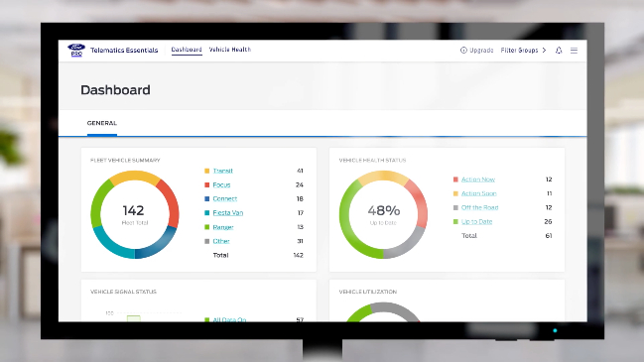Click the health Total value 61
The height and width of the screenshot is (362, 644).
click(549, 236)
